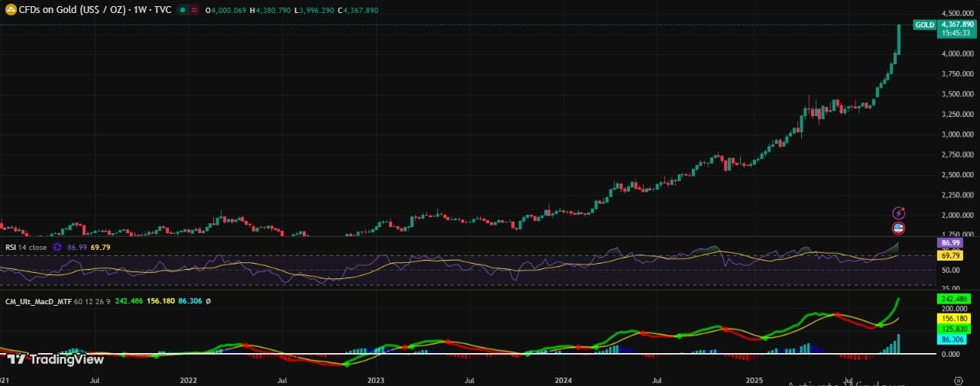Open the purple lightning bolt events marker
This screenshot has width=980, height=386.
point(899,212)
